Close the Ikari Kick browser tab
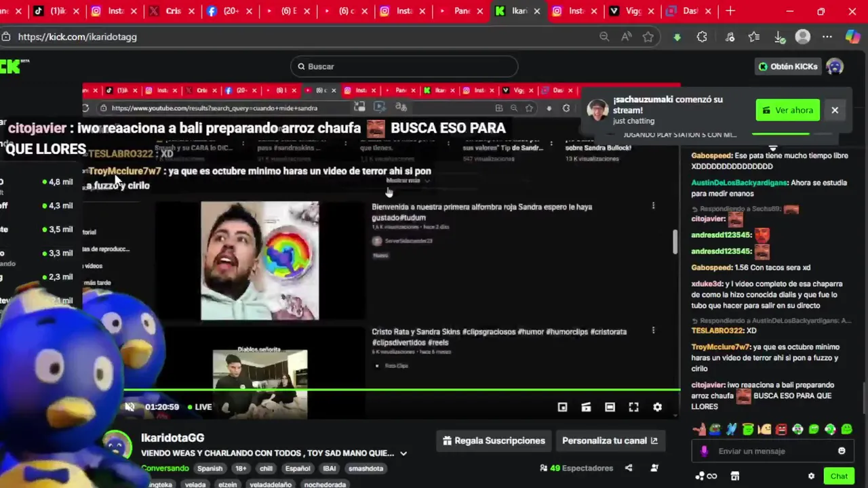868x488 pixels. coord(537,11)
